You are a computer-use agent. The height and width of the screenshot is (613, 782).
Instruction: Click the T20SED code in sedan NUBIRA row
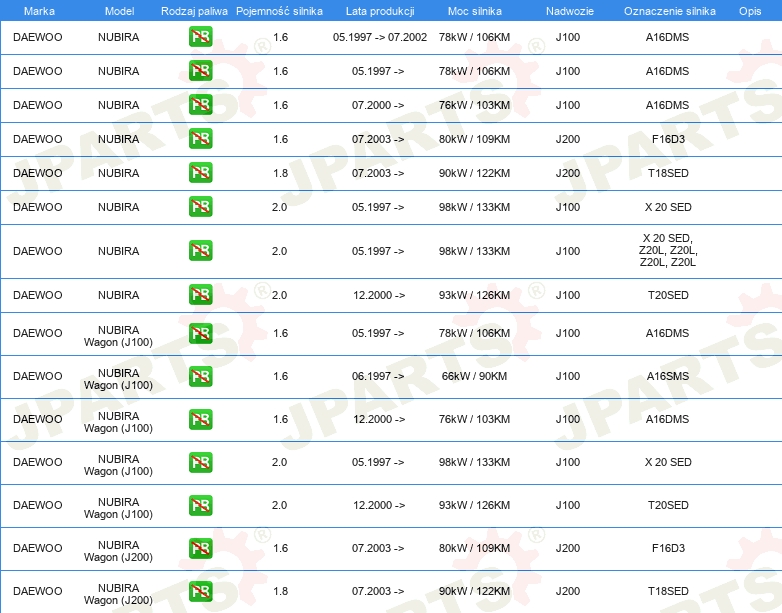(668, 295)
